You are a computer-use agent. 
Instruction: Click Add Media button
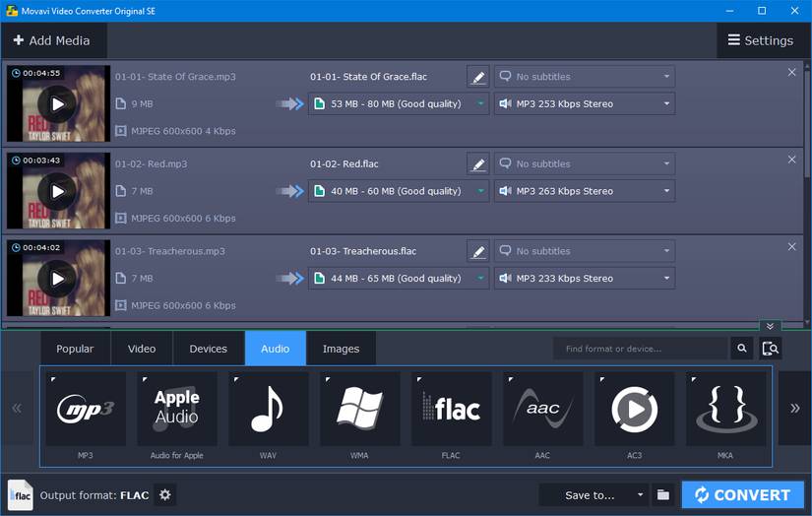coord(52,40)
